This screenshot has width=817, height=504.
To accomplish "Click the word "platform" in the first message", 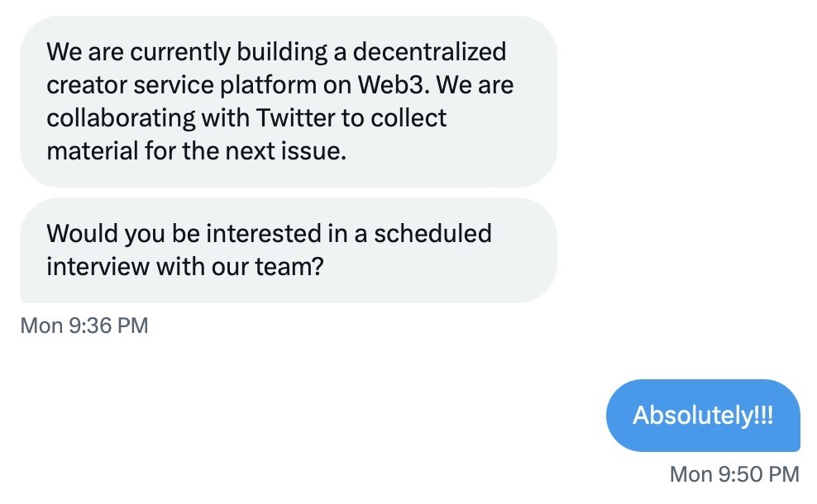I will (274, 85).
